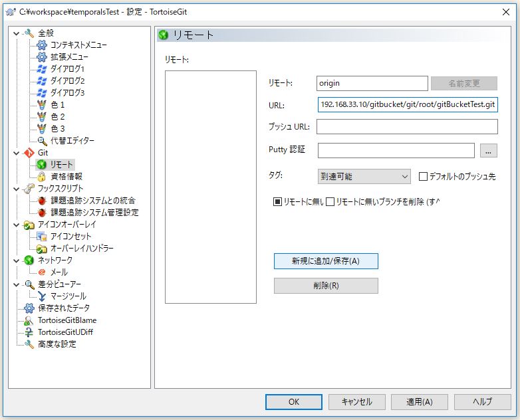Image resolution: width=520 pixels, height=420 pixels.
Task: Click the globe icon for ネットワーク
Action: pos(29,261)
